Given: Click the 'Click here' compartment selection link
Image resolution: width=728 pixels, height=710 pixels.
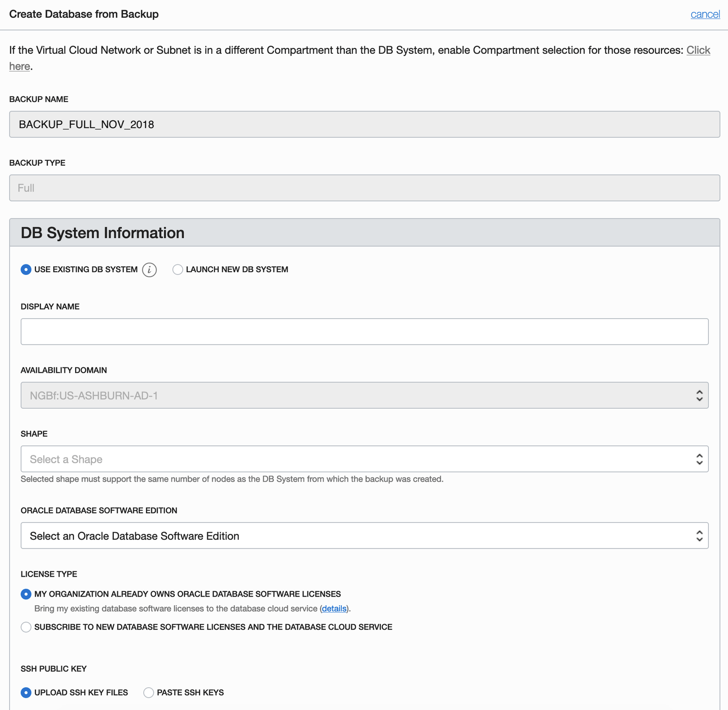Looking at the screenshot, I should [698, 51].
